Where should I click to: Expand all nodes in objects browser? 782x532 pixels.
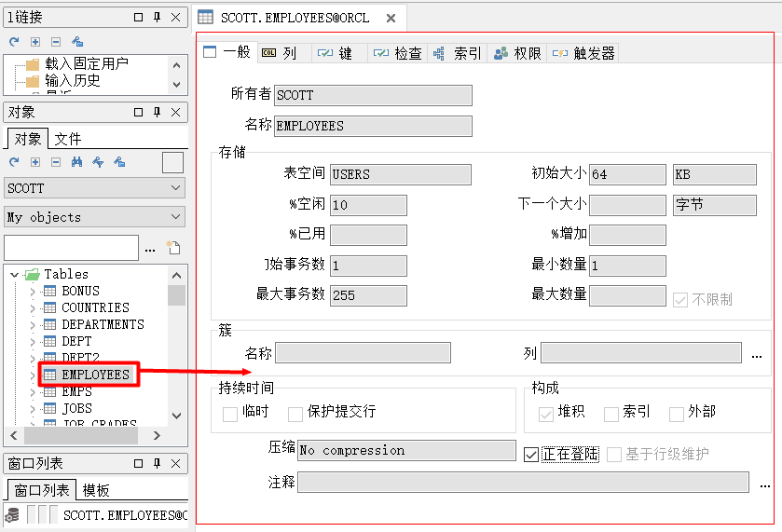(x=35, y=162)
